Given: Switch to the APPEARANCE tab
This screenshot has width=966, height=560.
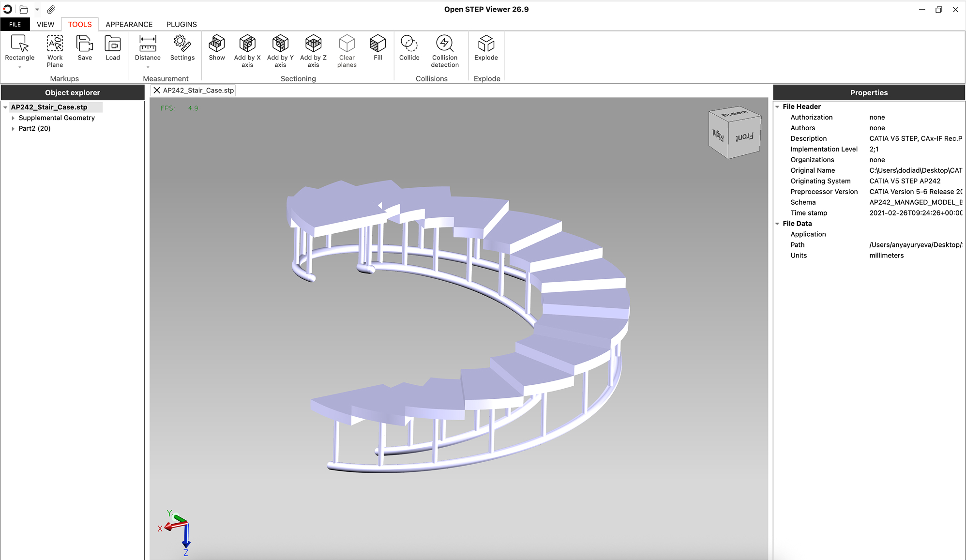Looking at the screenshot, I should pyautogui.click(x=129, y=24).
